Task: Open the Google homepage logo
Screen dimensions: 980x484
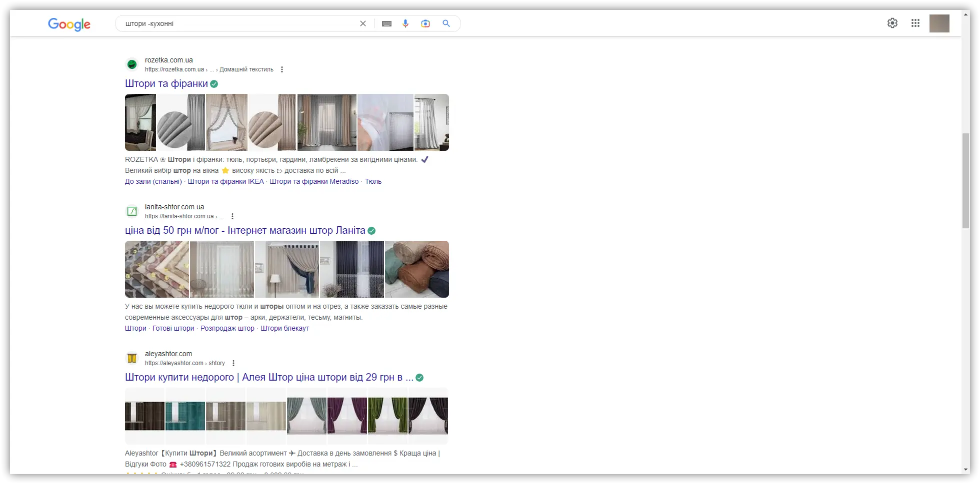Action: tap(69, 24)
